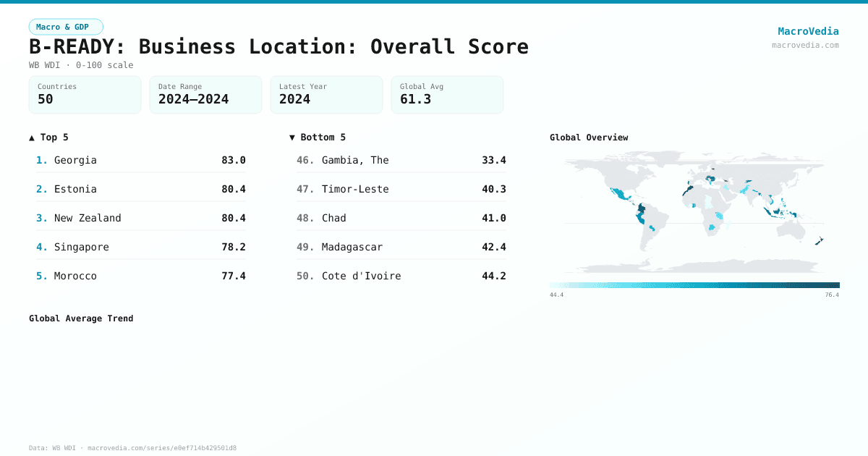
Task: Click the Global Avg stat card
Action: pyautogui.click(x=447, y=95)
